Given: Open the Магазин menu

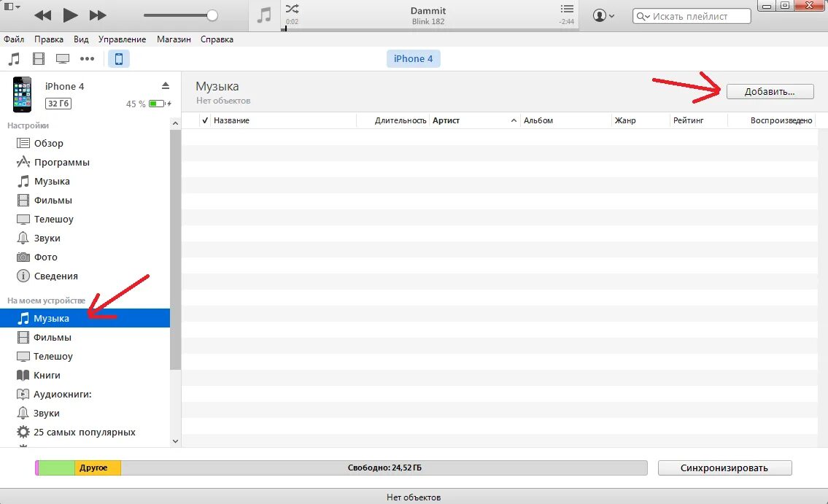Looking at the screenshot, I should click(x=174, y=39).
